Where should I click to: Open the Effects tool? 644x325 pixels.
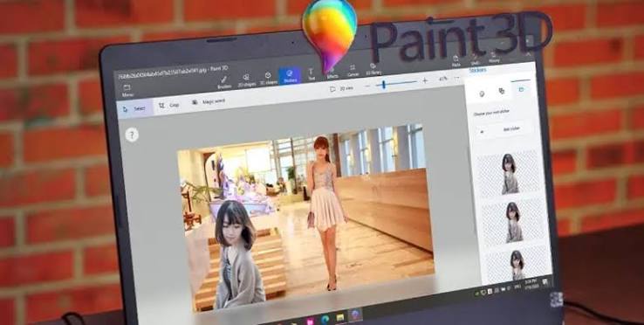[332, 73]
